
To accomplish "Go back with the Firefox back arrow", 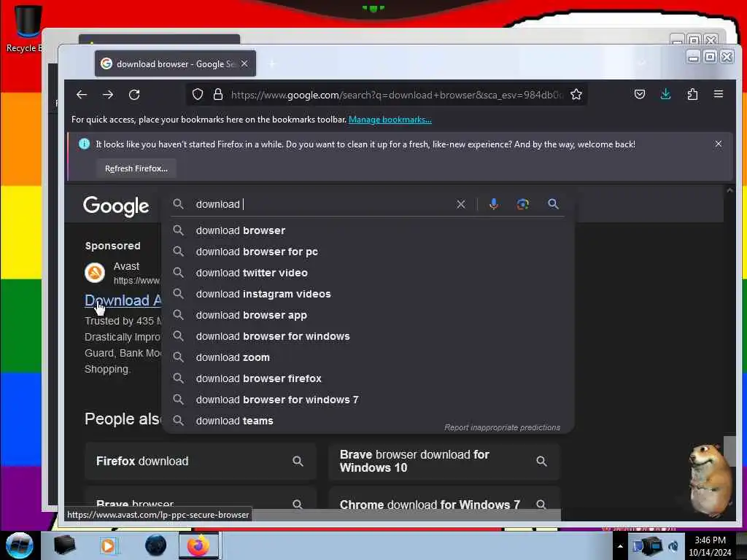I will click(82, 95).
